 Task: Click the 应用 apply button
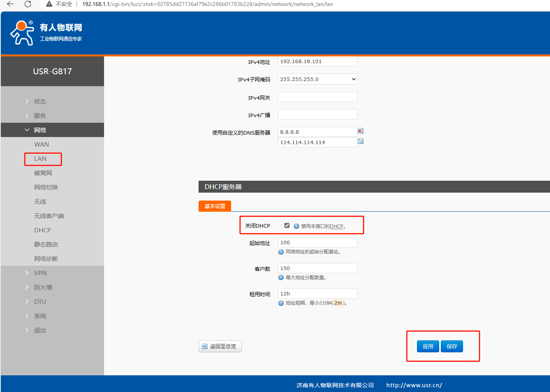(x=428, y=346)
